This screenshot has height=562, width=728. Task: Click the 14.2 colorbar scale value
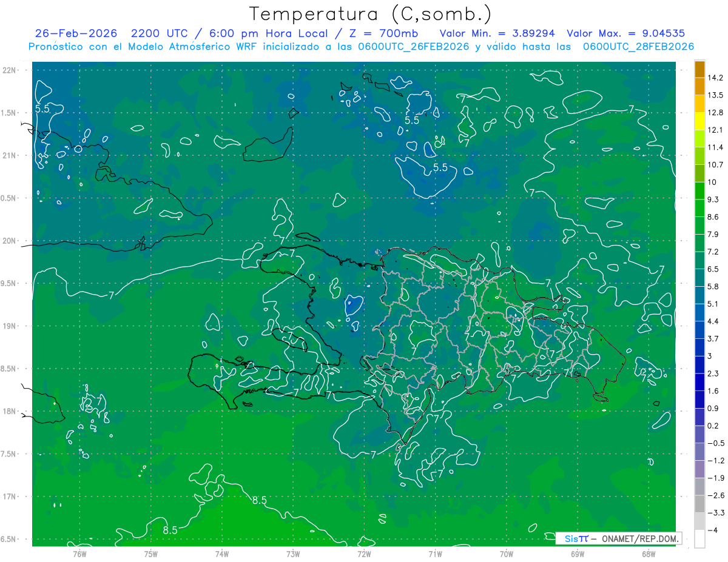[x=716, y=78]
